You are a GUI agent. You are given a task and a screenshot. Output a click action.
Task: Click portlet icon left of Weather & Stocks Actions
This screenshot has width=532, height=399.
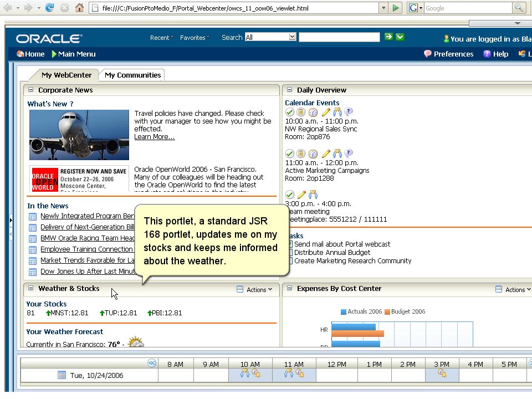tap(240, 289)
